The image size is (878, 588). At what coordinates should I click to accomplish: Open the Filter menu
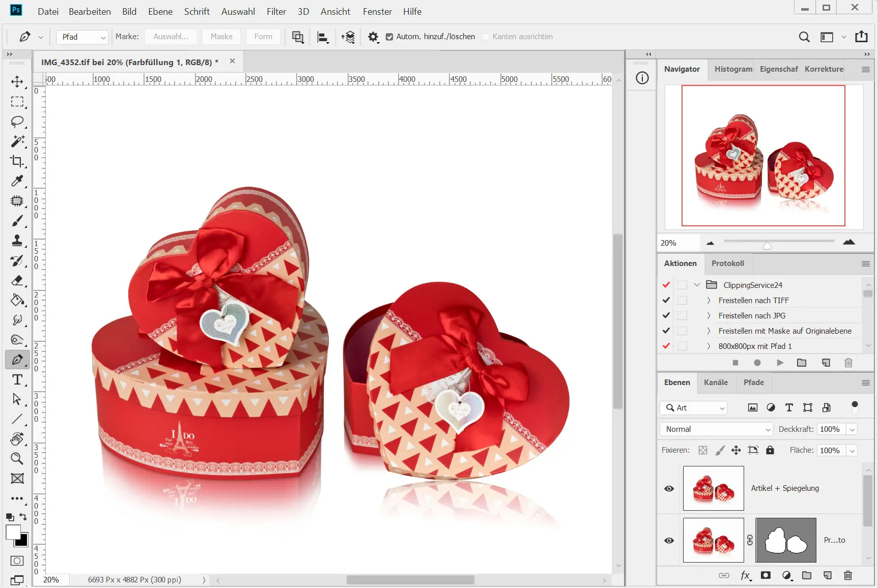click(x=276, y=11)
